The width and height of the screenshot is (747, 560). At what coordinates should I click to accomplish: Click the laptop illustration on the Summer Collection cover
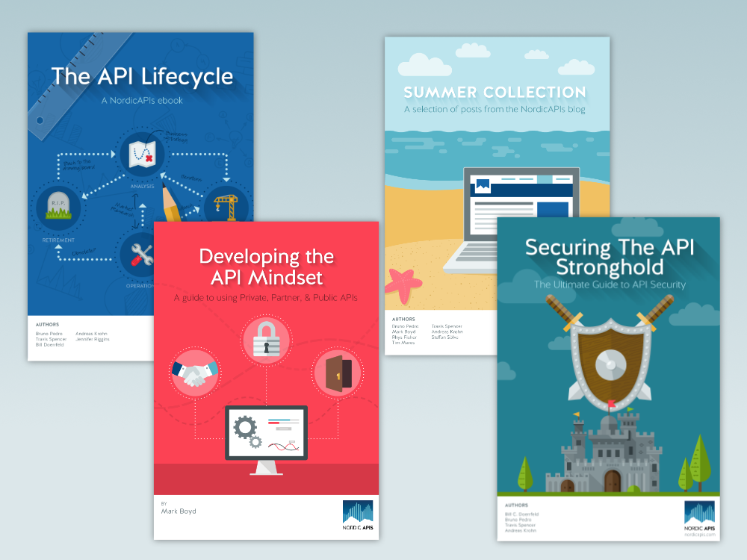(x=512, y=219)
